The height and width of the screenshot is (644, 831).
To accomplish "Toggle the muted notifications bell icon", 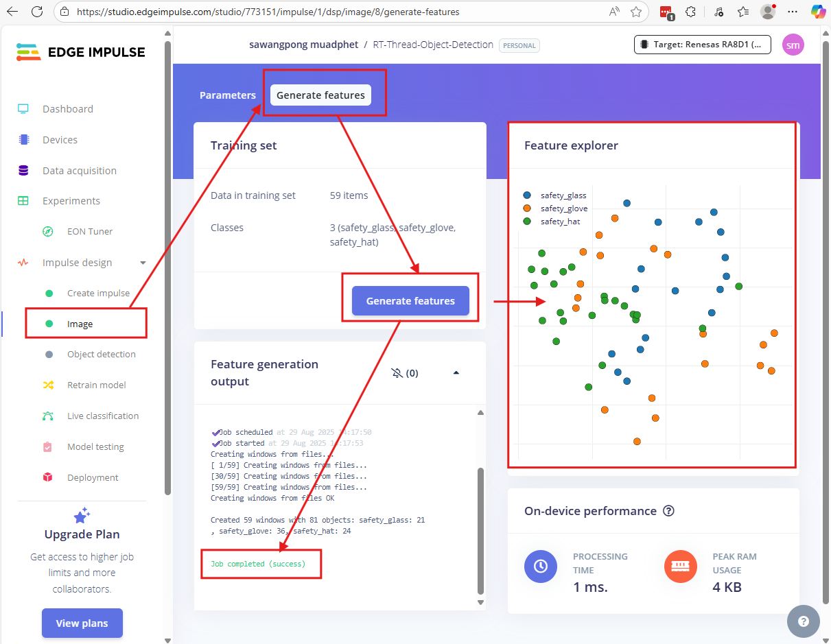I will coord(397,373).
